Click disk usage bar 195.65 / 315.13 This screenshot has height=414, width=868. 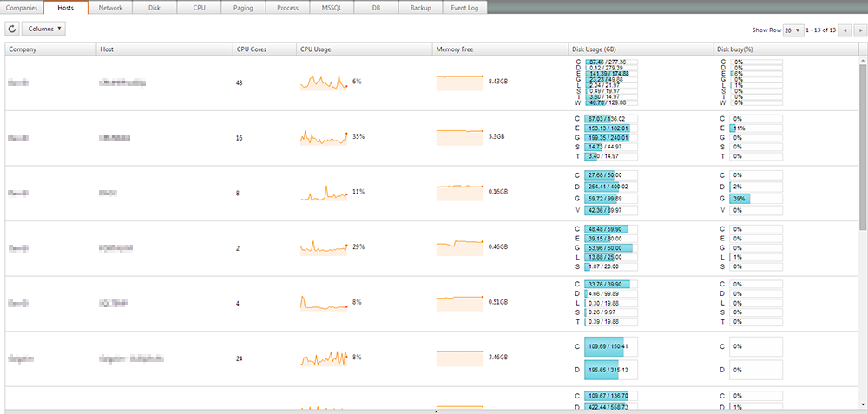(611, 370)
